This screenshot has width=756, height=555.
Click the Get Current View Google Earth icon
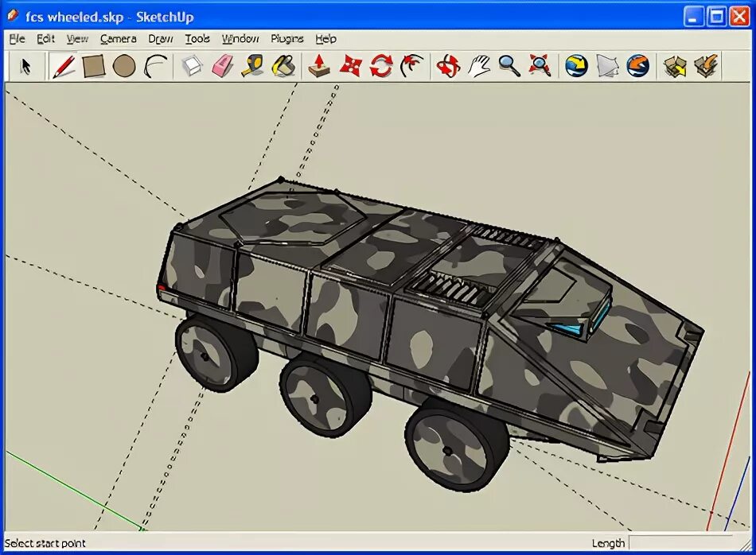coord(577,66)
